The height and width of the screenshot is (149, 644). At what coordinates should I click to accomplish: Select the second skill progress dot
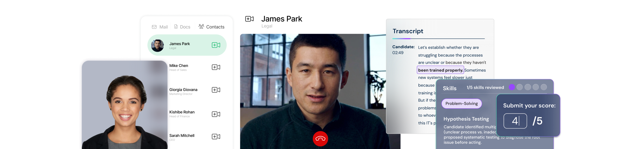pos(519,87)
